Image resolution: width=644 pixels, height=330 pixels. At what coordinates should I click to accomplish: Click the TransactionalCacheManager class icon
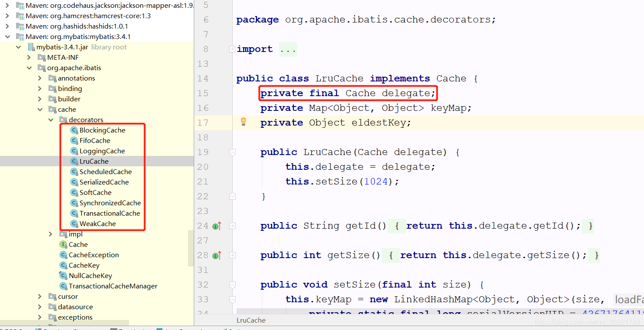coord(63,286)
